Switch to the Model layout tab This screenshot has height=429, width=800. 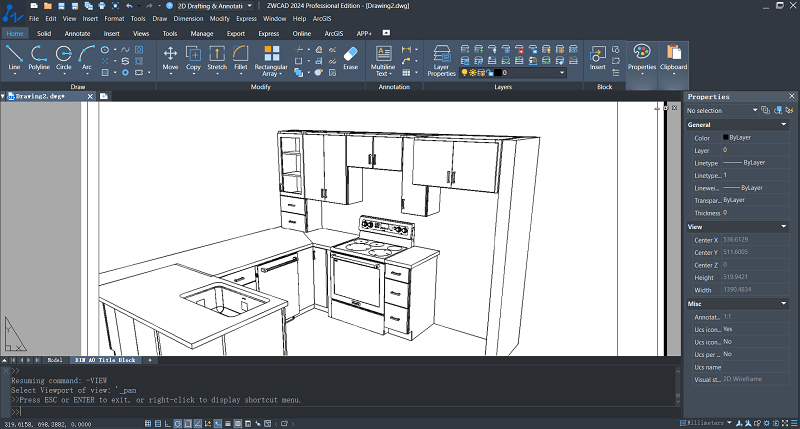[54, 359]
